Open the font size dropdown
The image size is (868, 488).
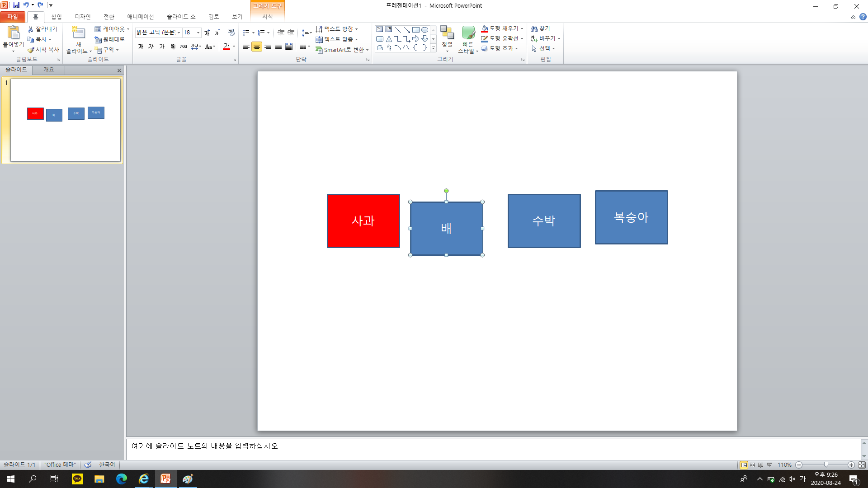point(198,33)
